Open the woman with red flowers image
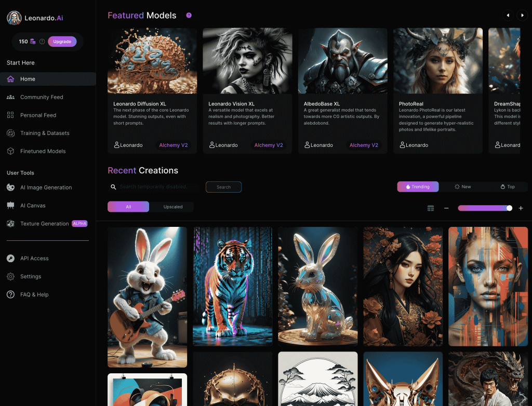Screen dimensions: 532x406 click(403, 287)
